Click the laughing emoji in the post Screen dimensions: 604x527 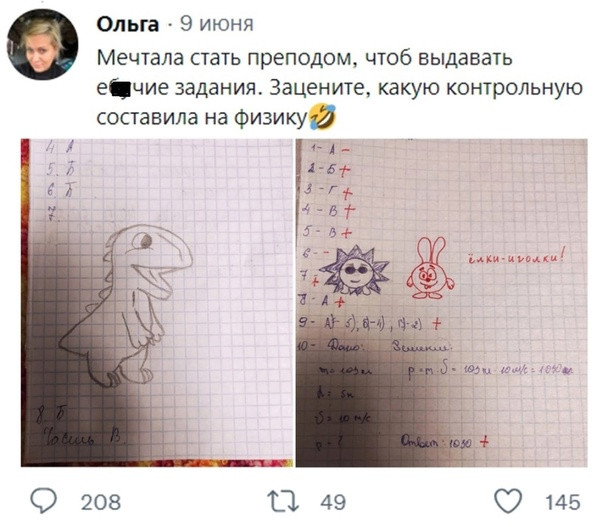(x=322, y=116)
